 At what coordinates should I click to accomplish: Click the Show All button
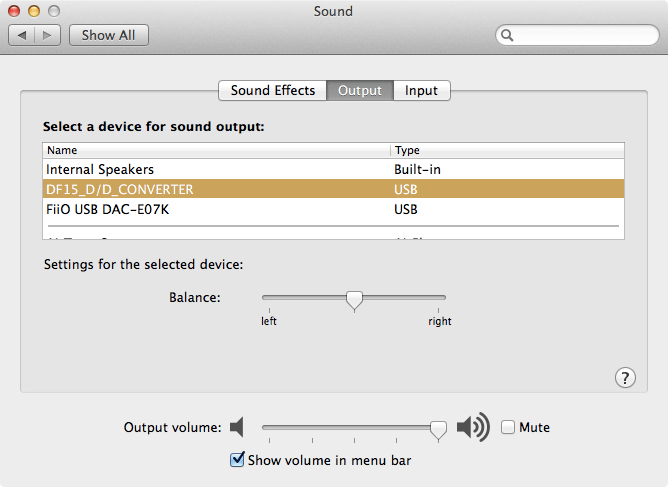[109, 35]
